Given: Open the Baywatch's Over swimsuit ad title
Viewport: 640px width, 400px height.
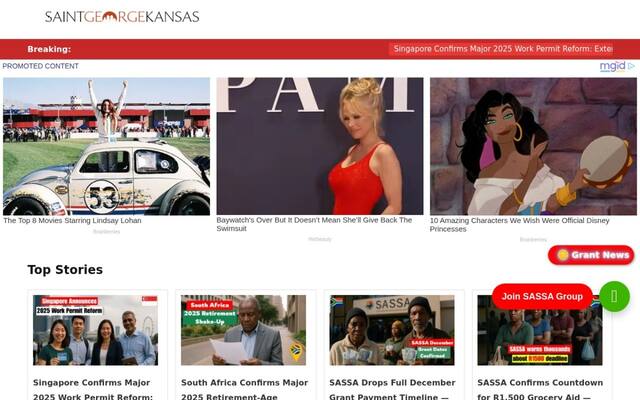Looking at the screenshot, I should click(314, 224).
